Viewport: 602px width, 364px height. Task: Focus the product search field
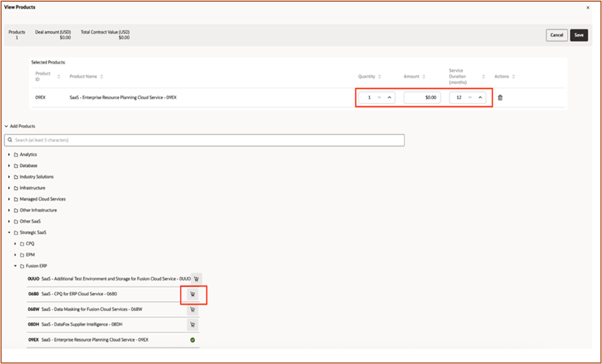[x=204, y=140]
